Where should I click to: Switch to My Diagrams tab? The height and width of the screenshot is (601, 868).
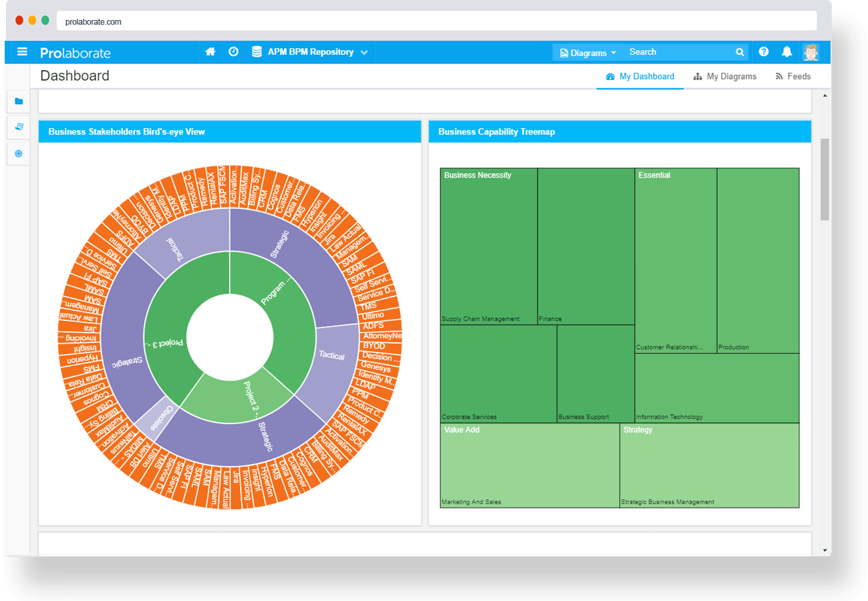[725, 76]
